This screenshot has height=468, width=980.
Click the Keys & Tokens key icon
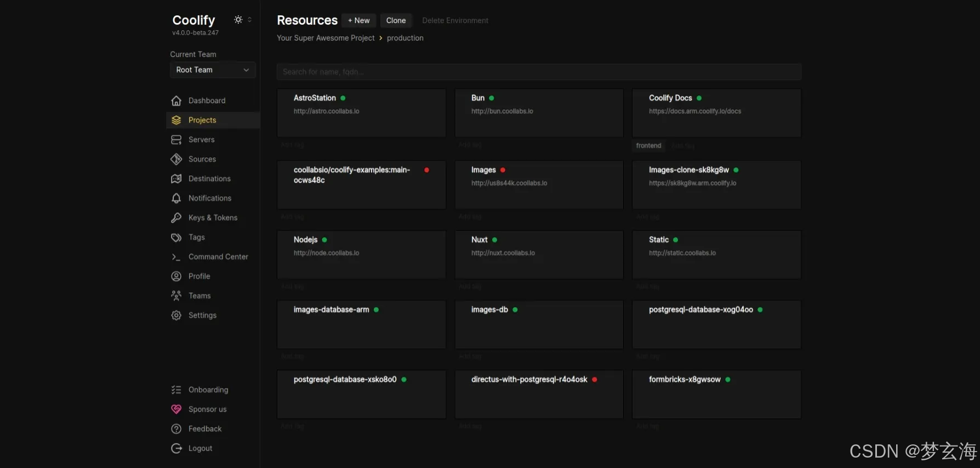176,218
